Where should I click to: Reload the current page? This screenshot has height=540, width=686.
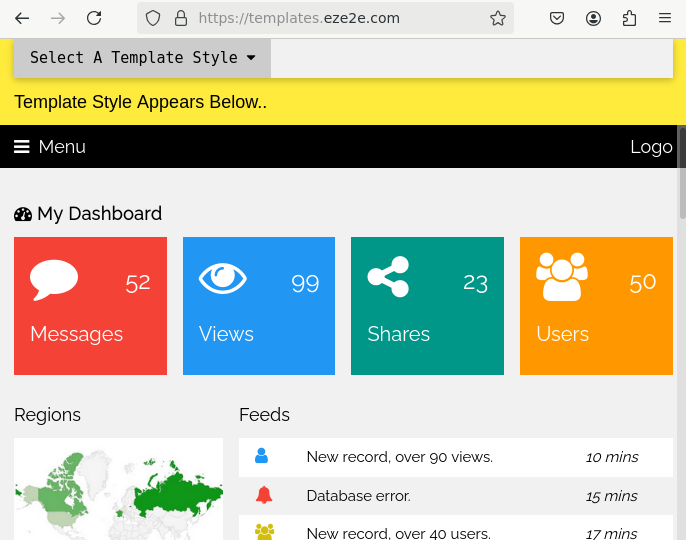click(x=94, y=18)
